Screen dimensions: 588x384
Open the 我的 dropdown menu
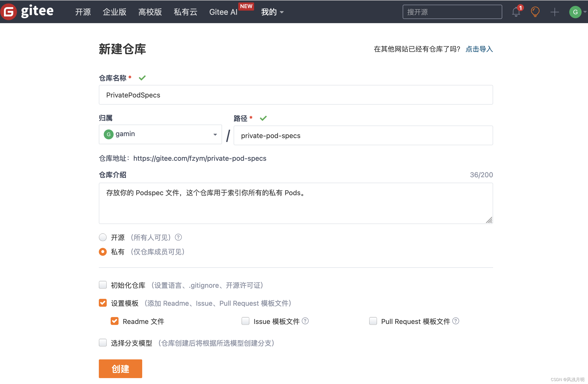tap(272, 12)
